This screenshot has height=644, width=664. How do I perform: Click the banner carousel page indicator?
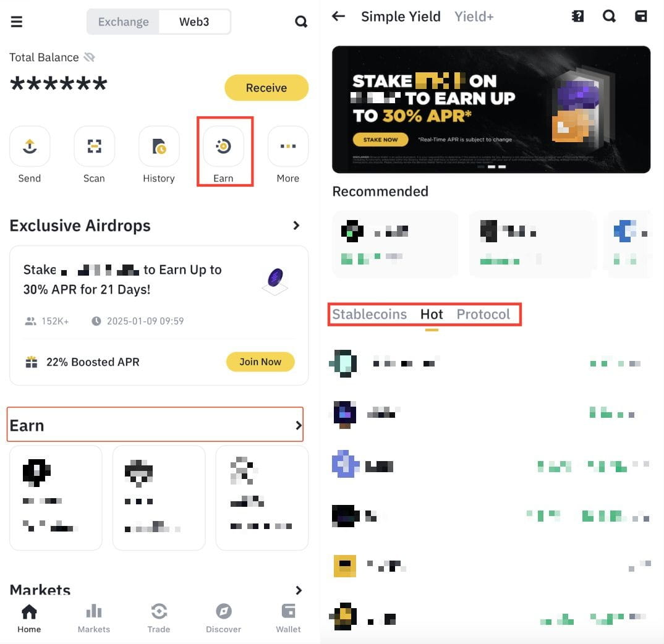[492, 167]
